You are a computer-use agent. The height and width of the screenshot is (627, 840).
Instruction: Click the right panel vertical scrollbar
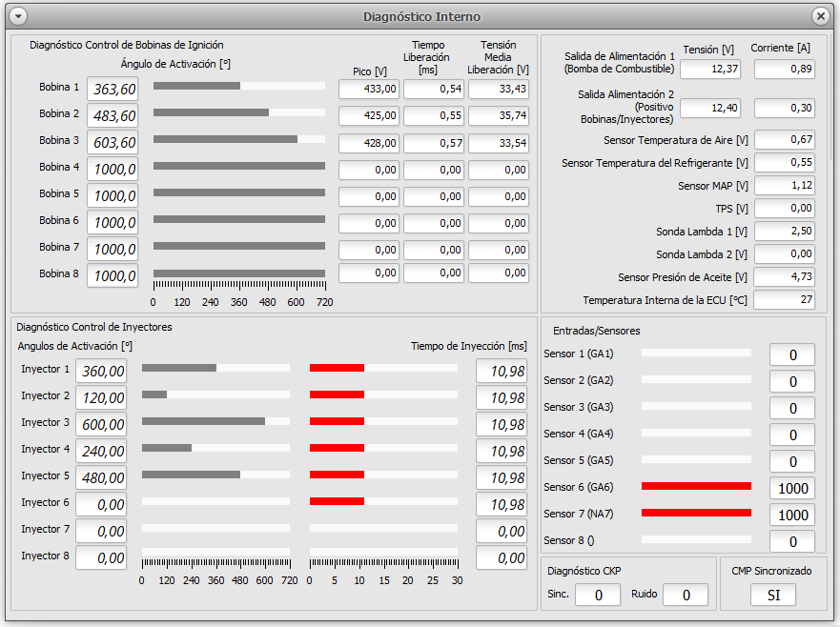point(831,95)
